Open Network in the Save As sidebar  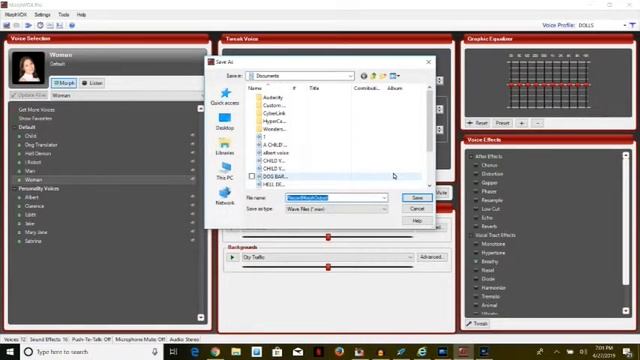coord(225,196)
